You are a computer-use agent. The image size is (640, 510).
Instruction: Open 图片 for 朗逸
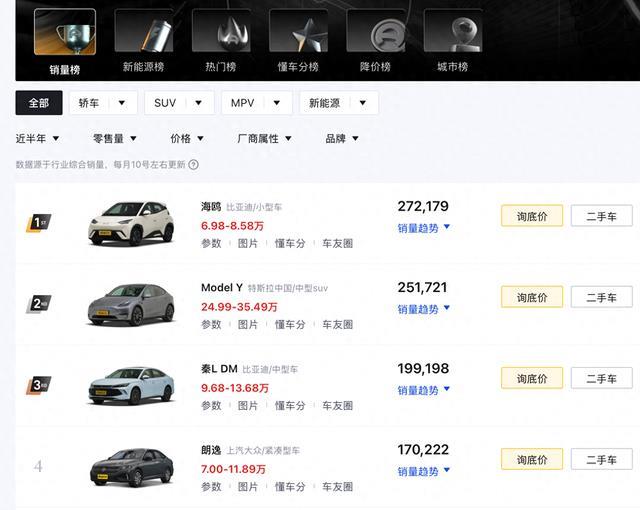pos(248,486)
